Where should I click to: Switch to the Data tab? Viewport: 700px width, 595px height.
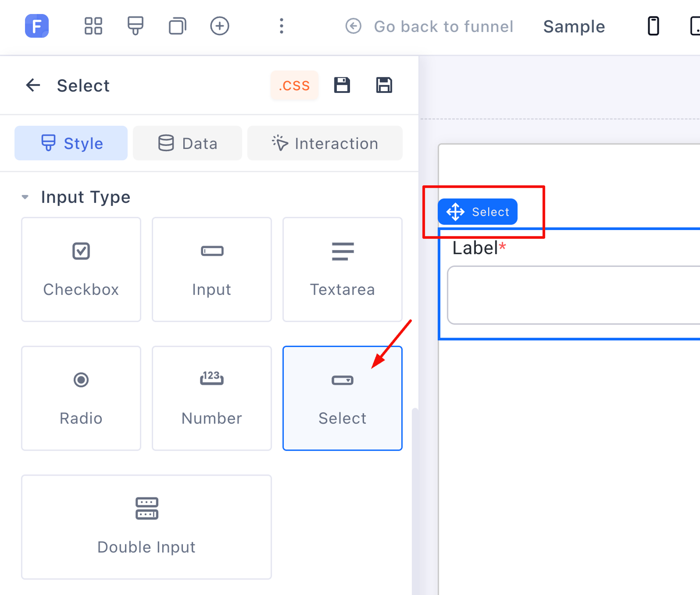(x=187, y=144)
